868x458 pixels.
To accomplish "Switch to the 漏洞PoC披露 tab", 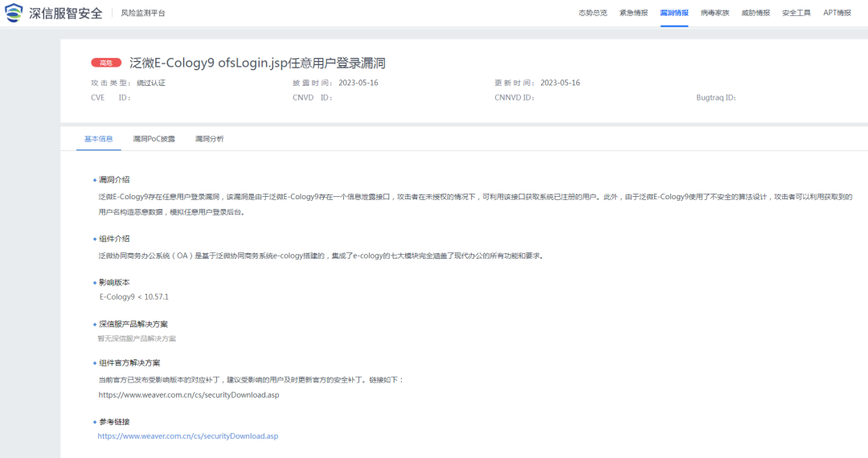I will coord(154,139).
